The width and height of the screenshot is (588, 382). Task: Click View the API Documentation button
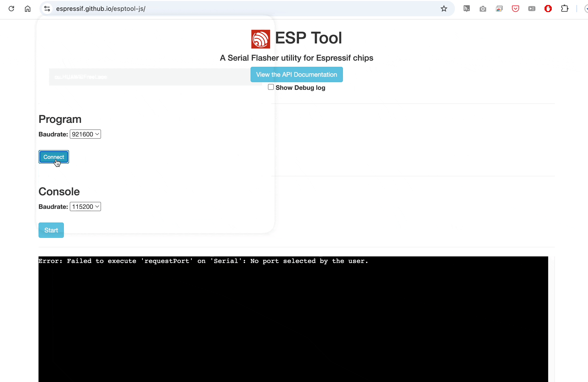coord(296,74)
